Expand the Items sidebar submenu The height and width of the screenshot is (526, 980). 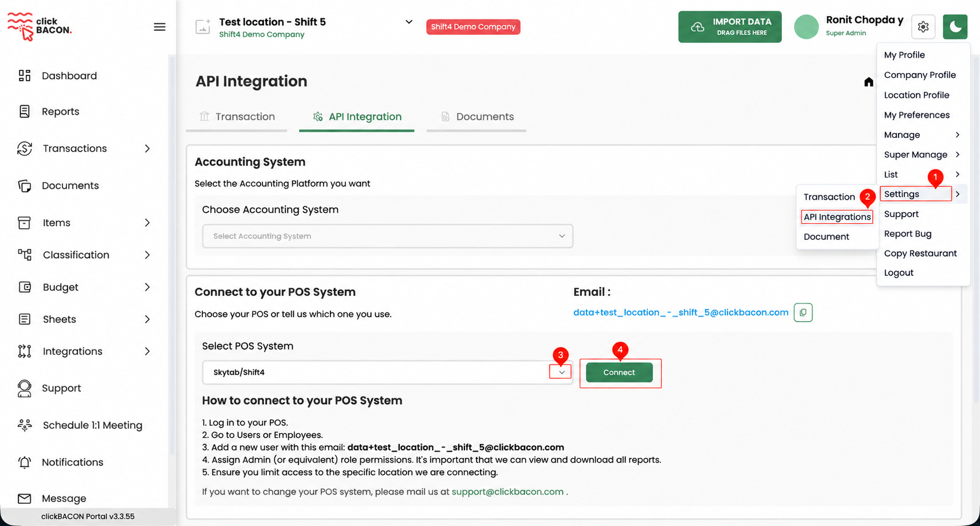pos(147,223)
